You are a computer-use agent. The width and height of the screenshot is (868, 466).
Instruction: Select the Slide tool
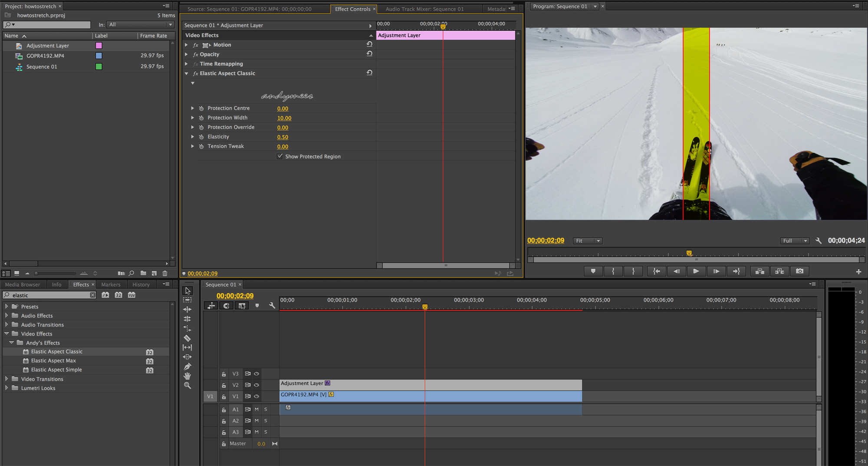coord(187,357)
